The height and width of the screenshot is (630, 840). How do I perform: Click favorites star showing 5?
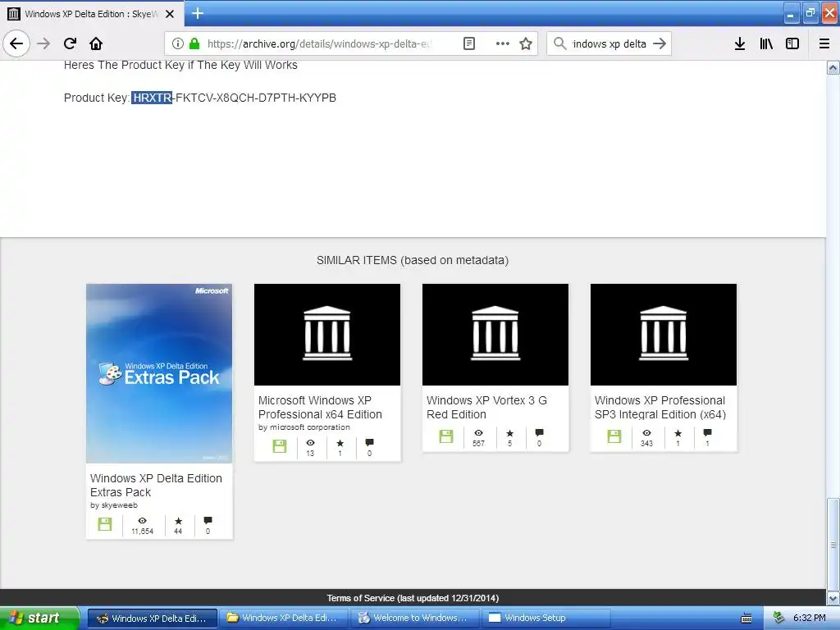(510, 433)
